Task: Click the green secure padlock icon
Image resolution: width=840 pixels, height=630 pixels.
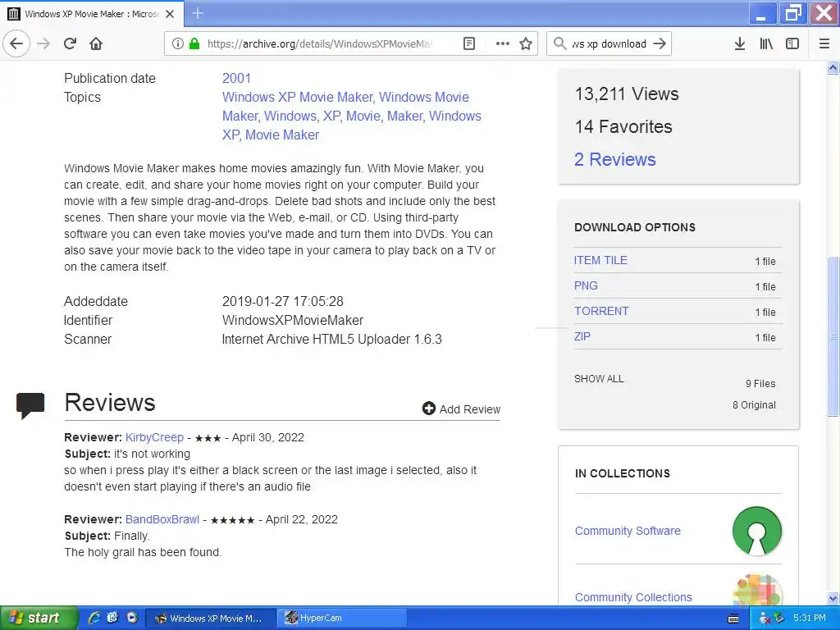Action: [x=194, y=43]
